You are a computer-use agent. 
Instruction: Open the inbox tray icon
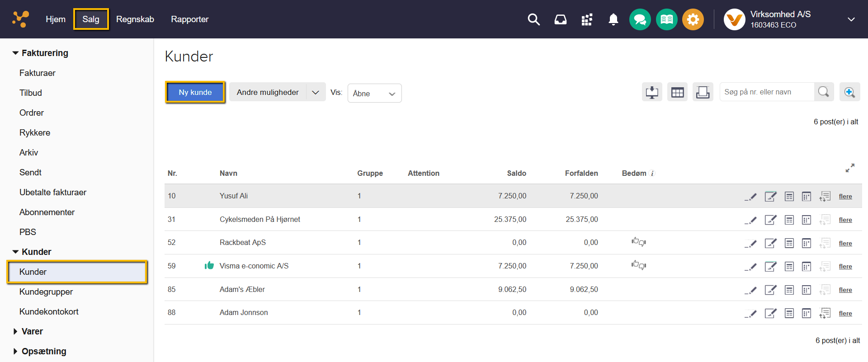[x=560, y=19]
